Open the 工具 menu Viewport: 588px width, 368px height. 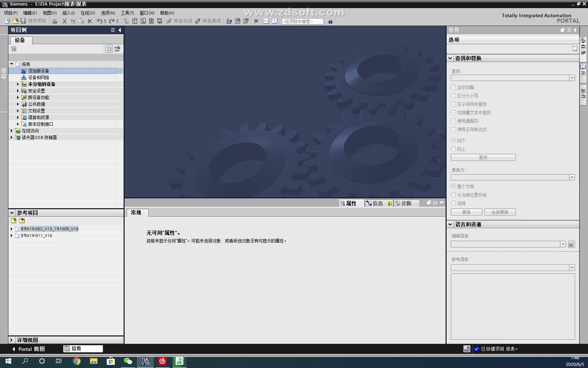tap(127, 13)
